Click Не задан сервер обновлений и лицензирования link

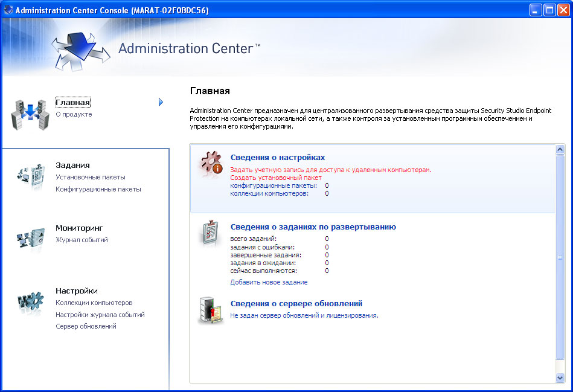pyautogui.click(x=304, y=315)
